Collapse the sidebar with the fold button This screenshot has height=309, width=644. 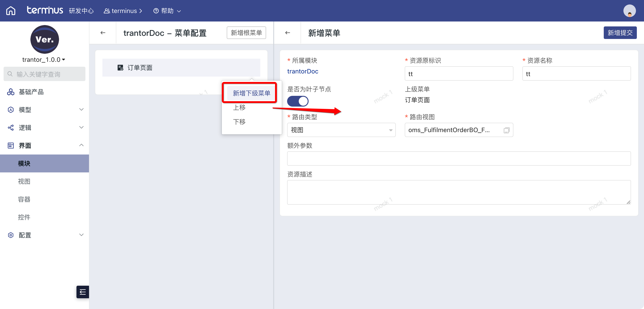coord(83,292)
